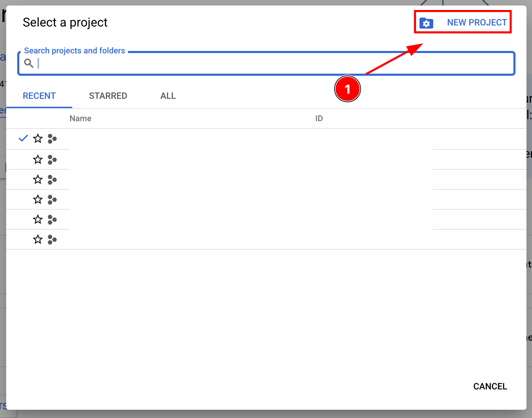Star the last project in the list
This screenshot has height=418, width=532.
point(38,239)
